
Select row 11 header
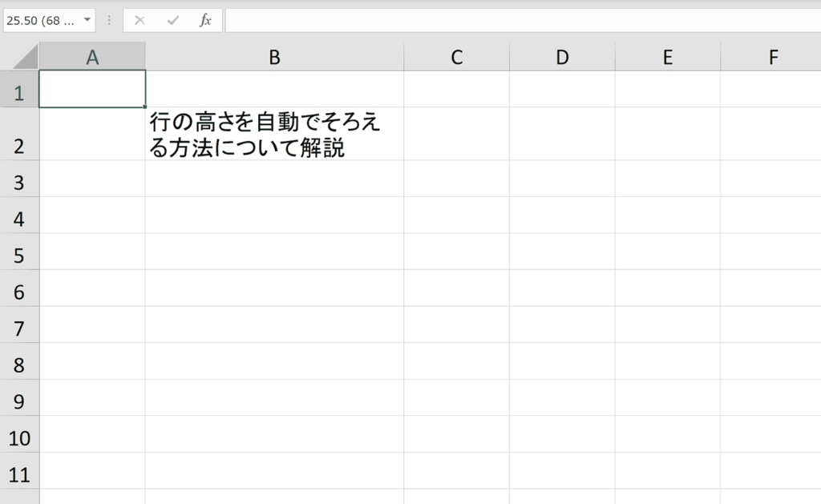[x=19, y=471]
